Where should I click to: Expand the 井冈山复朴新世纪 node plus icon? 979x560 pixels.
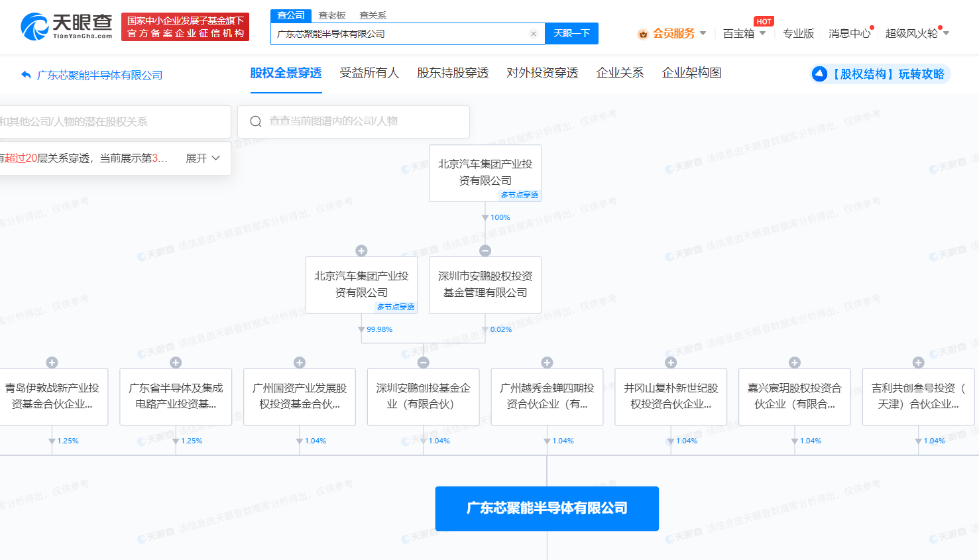(x=671, y=363)
